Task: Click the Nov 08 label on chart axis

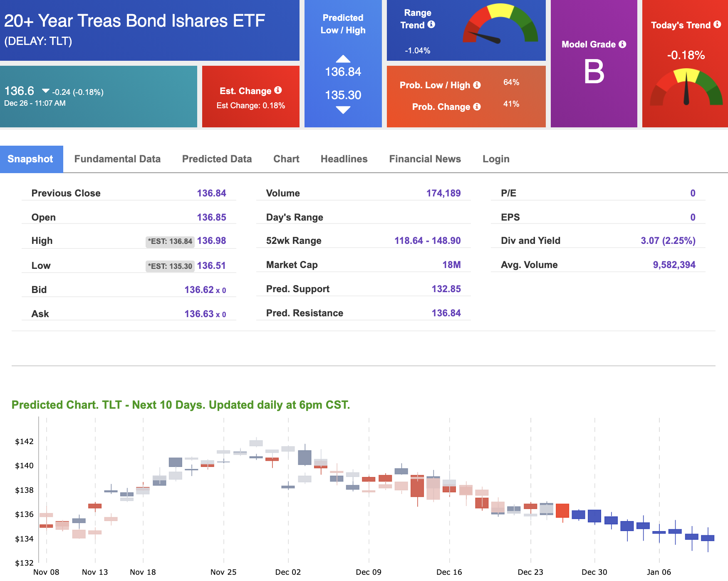Action: (46, 572)
